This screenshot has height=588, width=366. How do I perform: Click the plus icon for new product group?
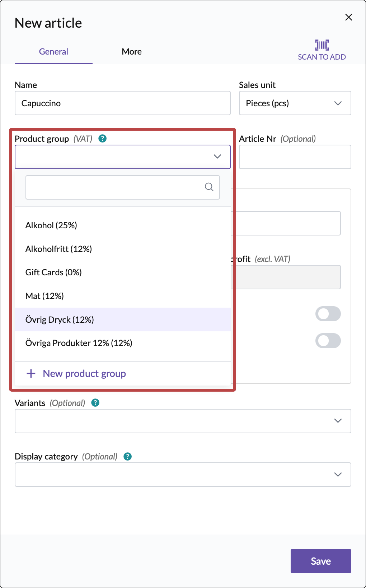tap(31, 373)
